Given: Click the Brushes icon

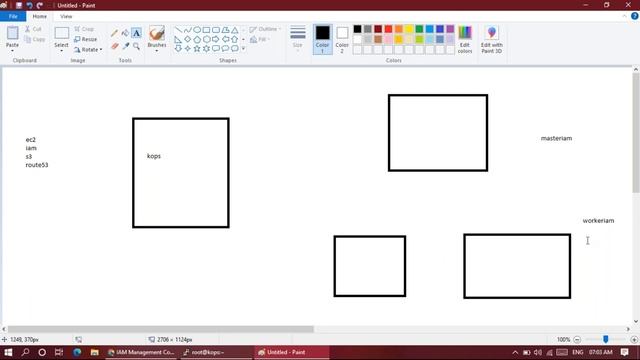Looking at the screenshot, I should coord(157,33).
